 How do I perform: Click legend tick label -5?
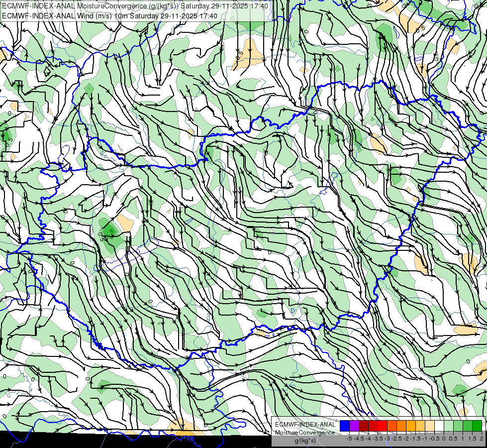click(349, 439)
